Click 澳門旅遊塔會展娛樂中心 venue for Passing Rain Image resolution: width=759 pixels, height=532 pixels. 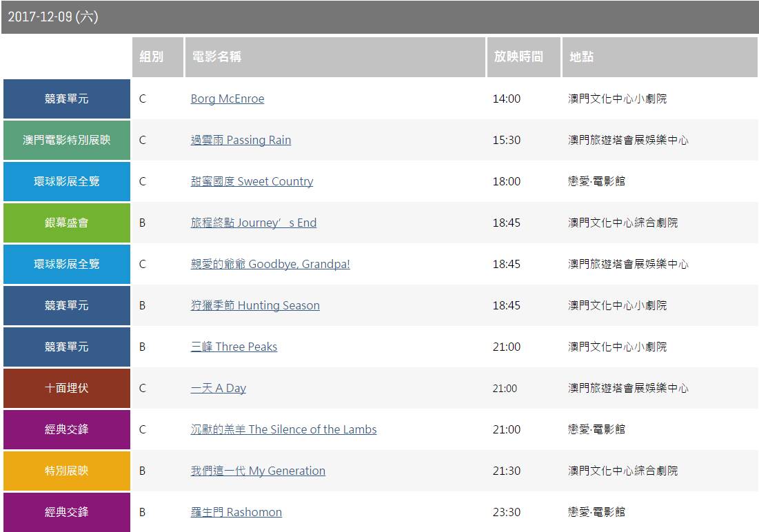click(628, 140)
